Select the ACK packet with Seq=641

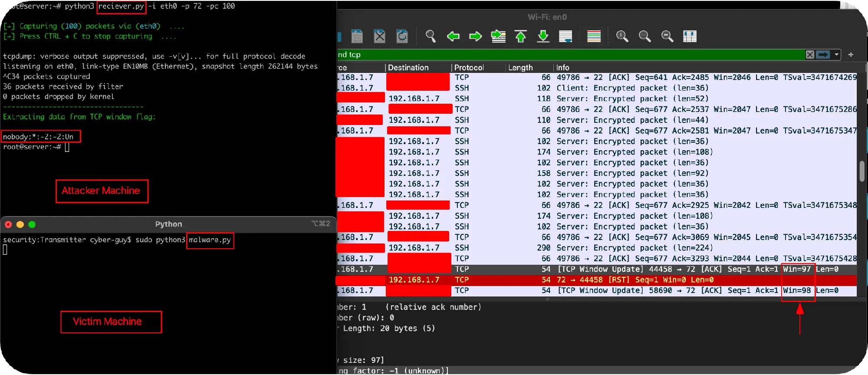[x=597, y=78]
